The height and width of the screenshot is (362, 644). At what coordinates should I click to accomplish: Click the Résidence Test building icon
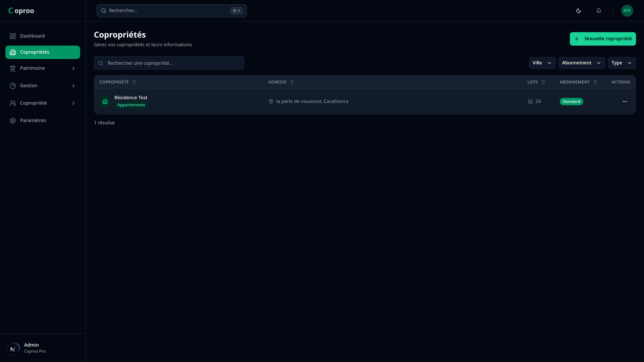click(105, 102)
